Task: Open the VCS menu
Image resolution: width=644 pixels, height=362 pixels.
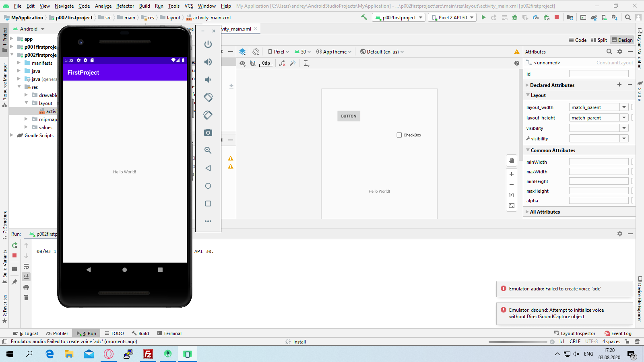Action: coord(189,6)
